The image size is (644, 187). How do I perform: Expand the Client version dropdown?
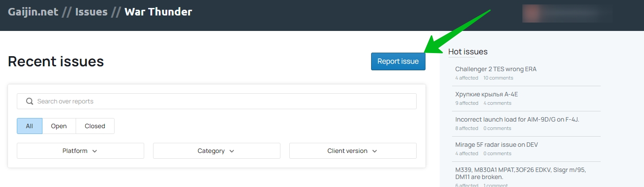click(x=353, y=151)
